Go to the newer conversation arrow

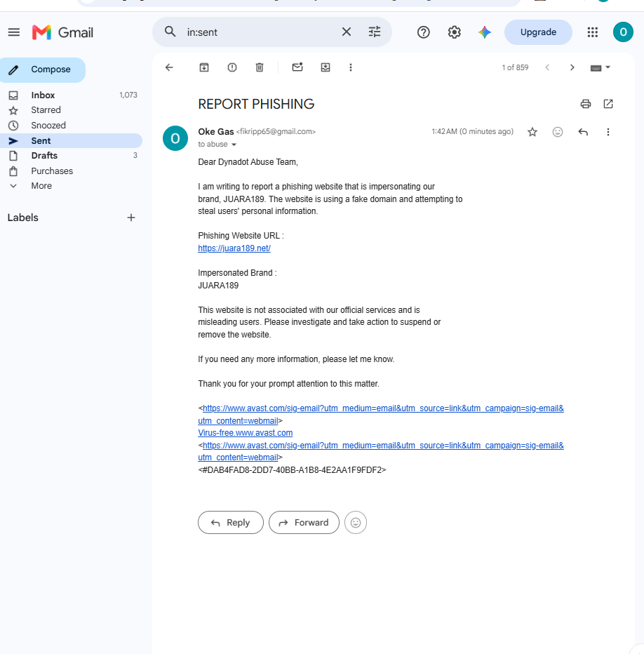point(547,67)
